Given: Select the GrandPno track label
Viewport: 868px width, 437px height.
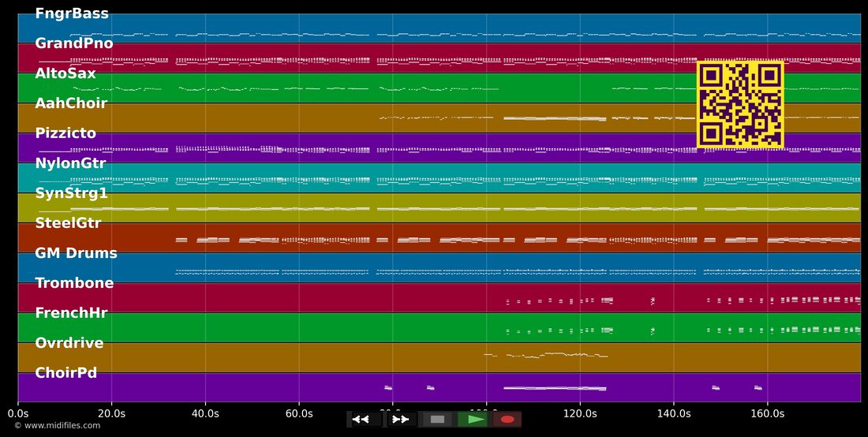Looking at the screenshot, I should [74, 43].
